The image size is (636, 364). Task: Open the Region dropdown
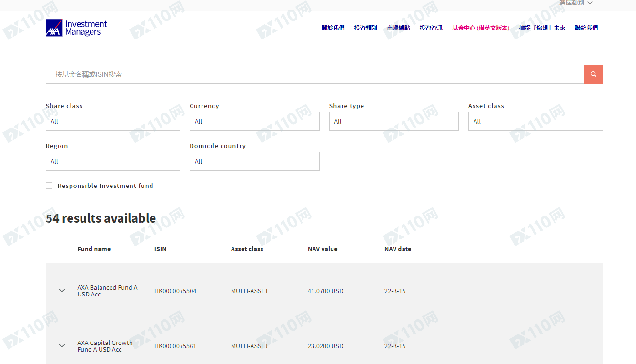click(x=113, y=161)
